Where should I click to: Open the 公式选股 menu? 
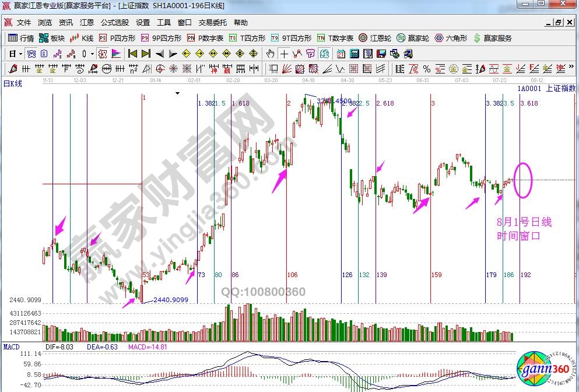(115, 23)
